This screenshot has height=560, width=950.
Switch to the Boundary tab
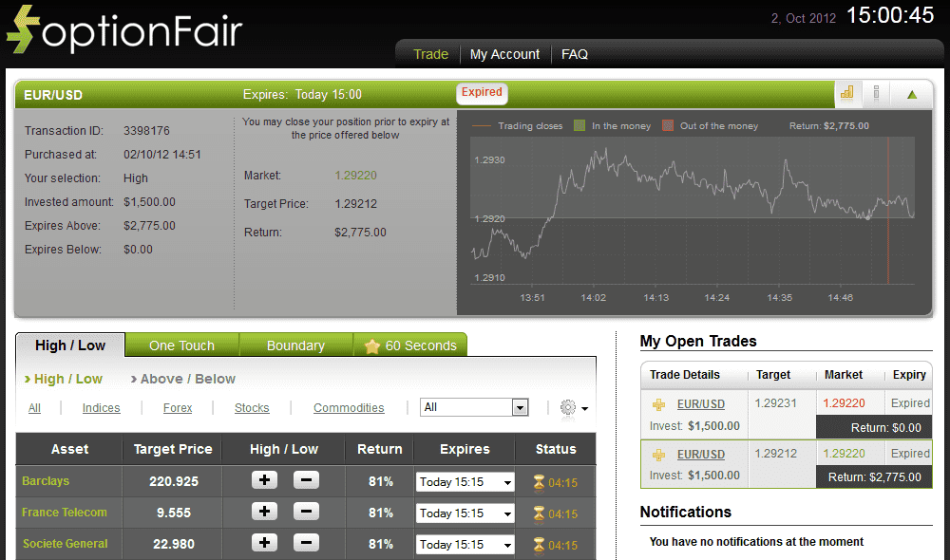point(295,345)
